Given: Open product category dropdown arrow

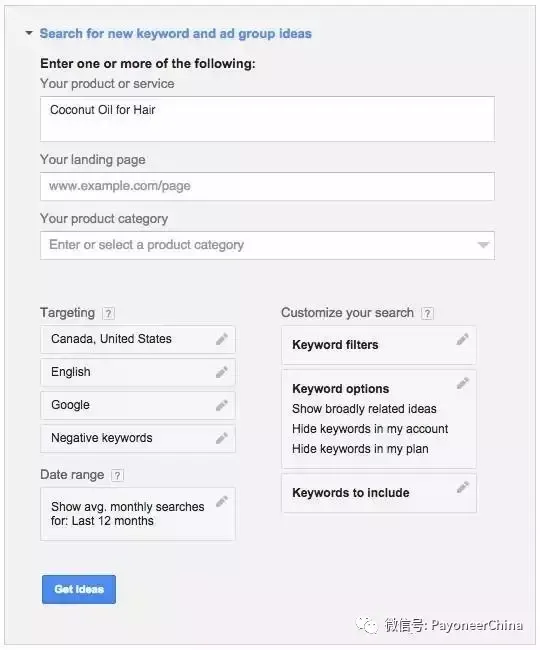Looking at the screenshot, I should pos(483,245).
